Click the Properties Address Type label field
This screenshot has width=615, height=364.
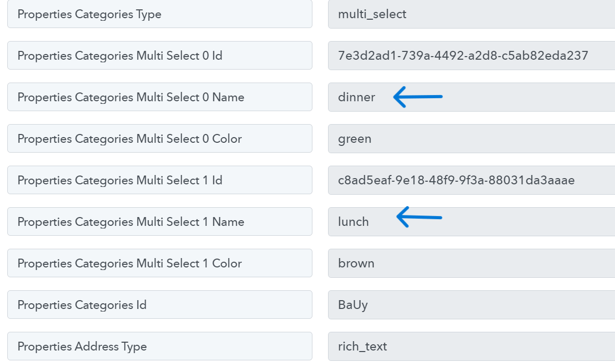[160, 346]
